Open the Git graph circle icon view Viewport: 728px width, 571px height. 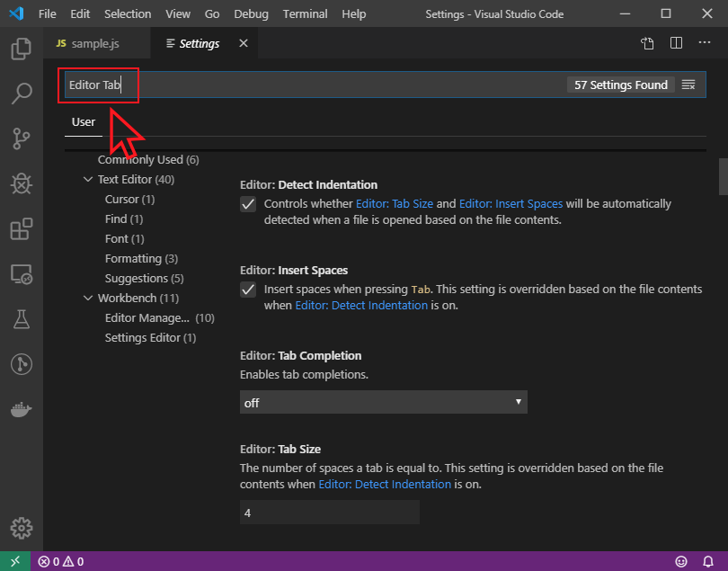coord(21,364)
